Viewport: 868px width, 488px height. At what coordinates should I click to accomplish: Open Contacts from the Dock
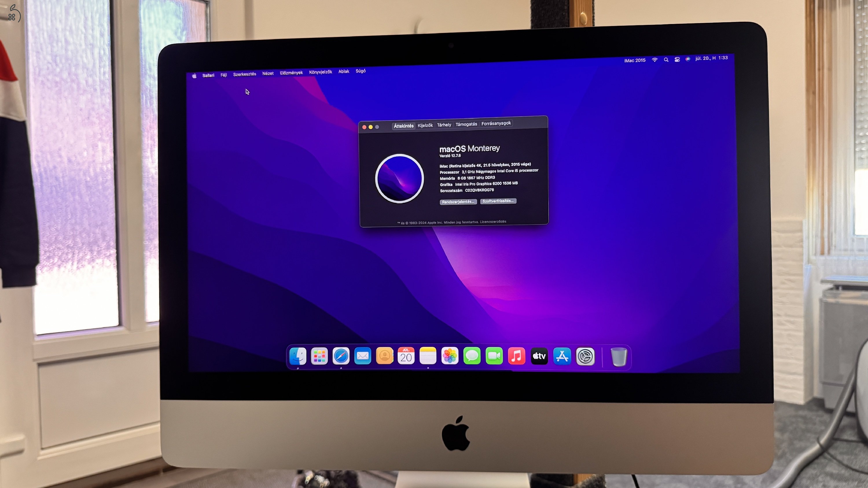click(385, 356)
